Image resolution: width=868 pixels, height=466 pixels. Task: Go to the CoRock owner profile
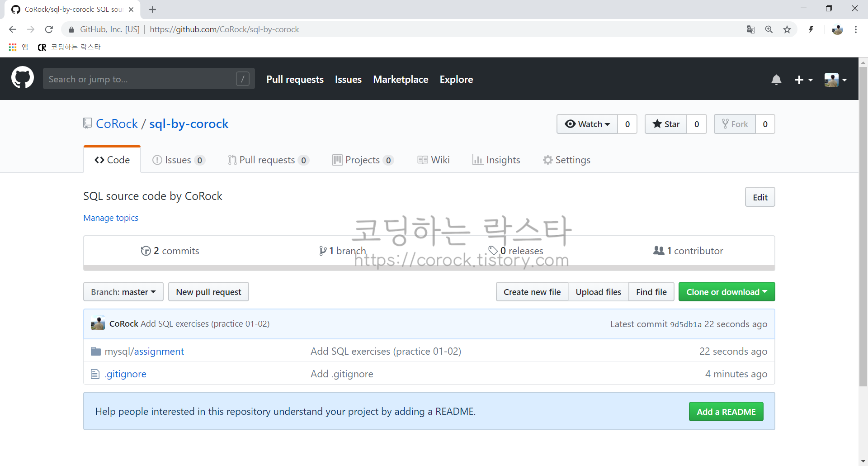point(117,124)
